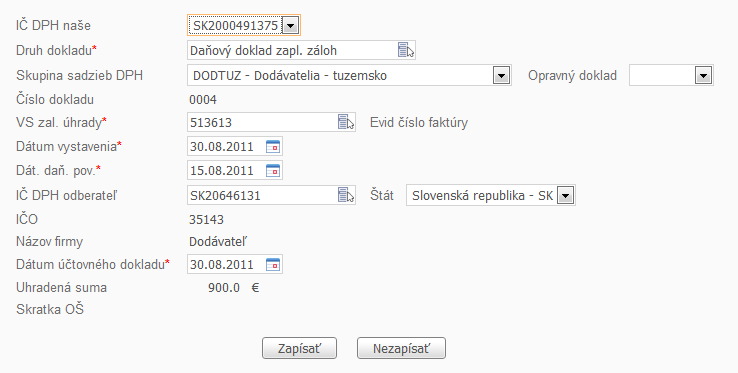Open lookup icon beside VS zal. úhrady
The width and height of the screenshot is (738, 373).
(345, 122)
